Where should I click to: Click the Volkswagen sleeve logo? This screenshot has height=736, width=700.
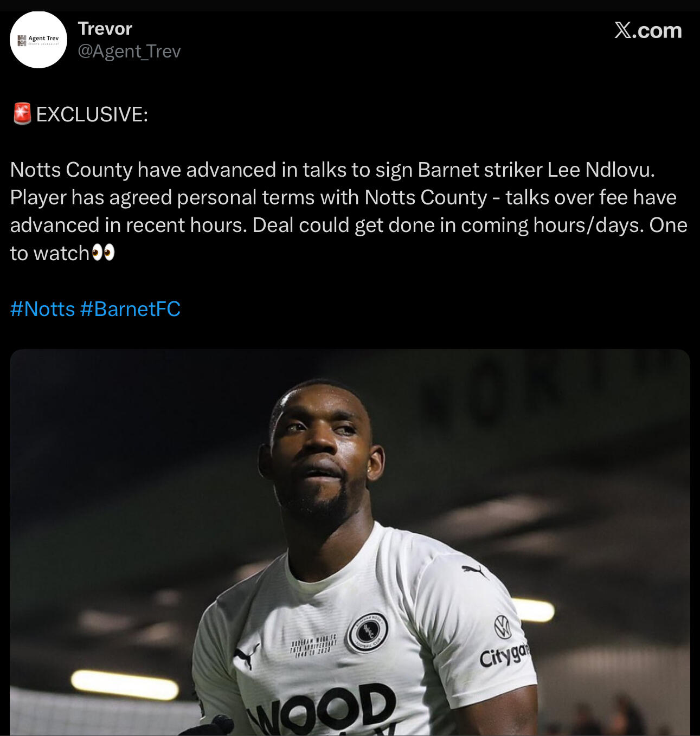503,627
